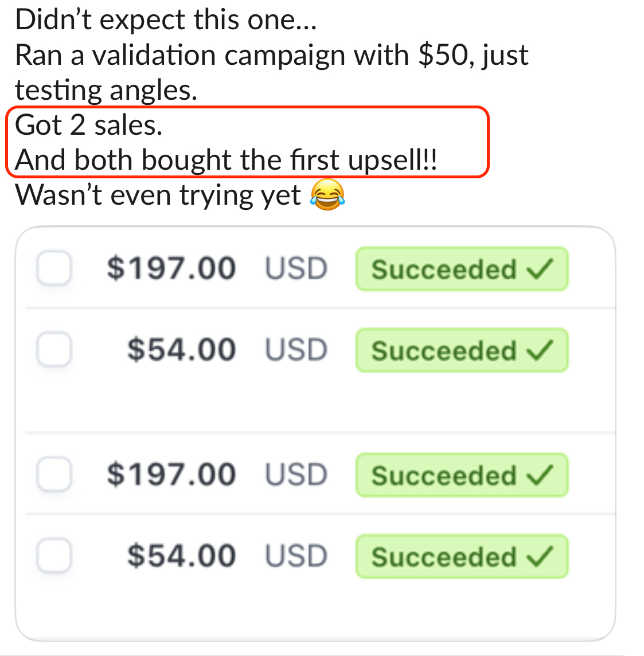
Task: Click the second $197.00 amount
Action: click(171, 475)
